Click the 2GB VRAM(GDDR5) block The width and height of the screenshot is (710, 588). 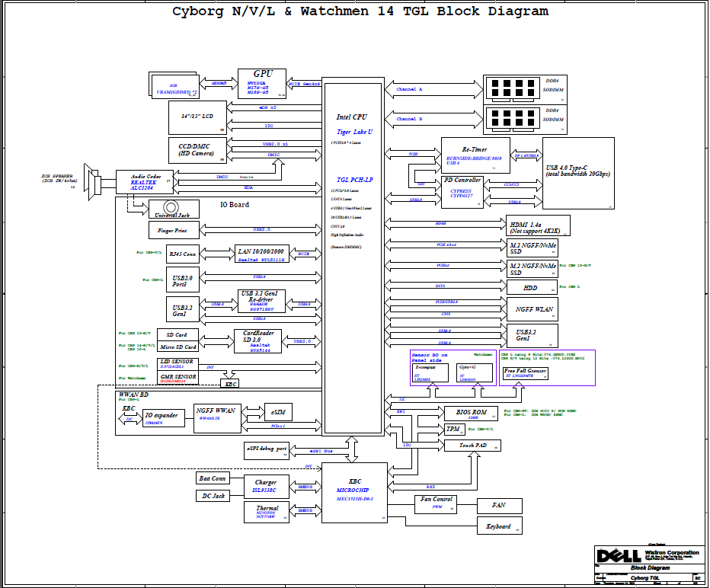click(x=175, y=87)
